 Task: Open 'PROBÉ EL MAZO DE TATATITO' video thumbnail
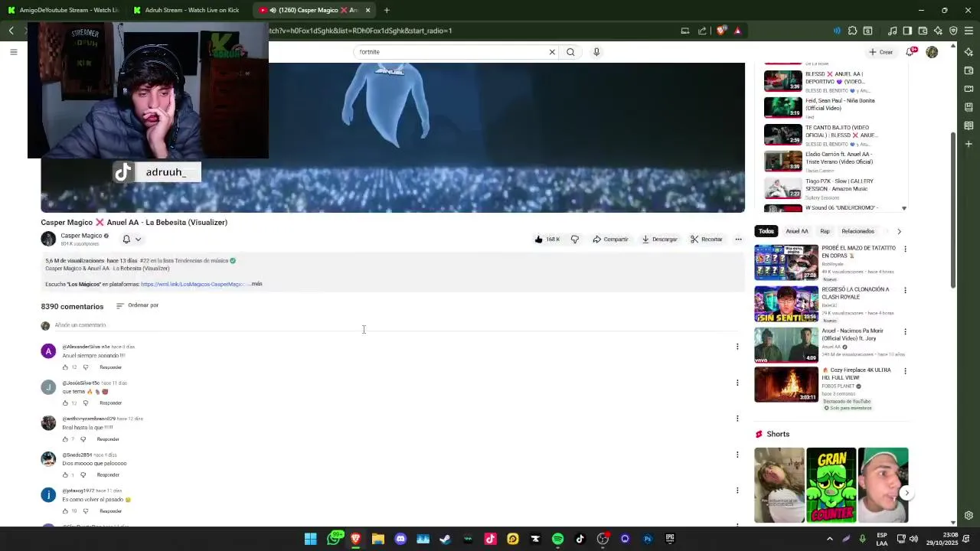click(x=786, y=262)
